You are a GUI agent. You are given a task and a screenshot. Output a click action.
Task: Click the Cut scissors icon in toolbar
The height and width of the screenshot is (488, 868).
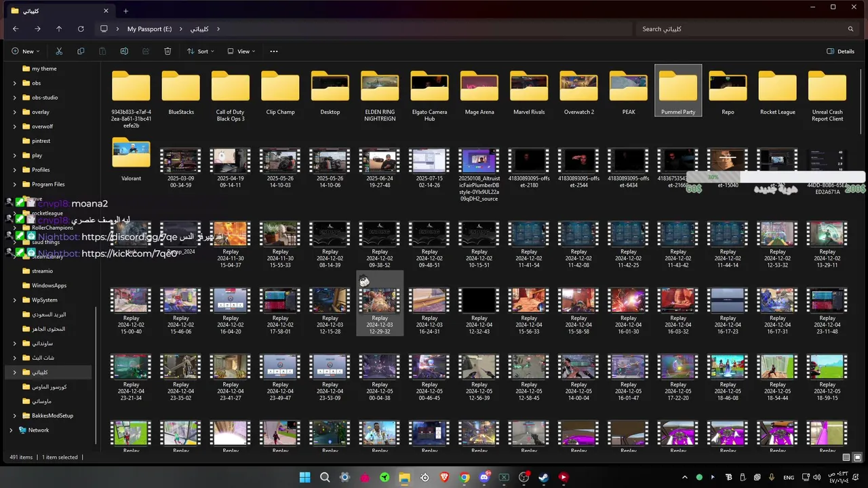[x=59, y=51]
